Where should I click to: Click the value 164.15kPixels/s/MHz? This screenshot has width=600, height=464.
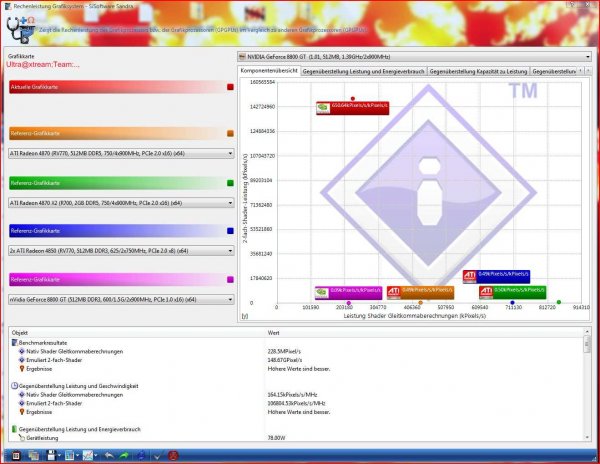tap(292, 394)
